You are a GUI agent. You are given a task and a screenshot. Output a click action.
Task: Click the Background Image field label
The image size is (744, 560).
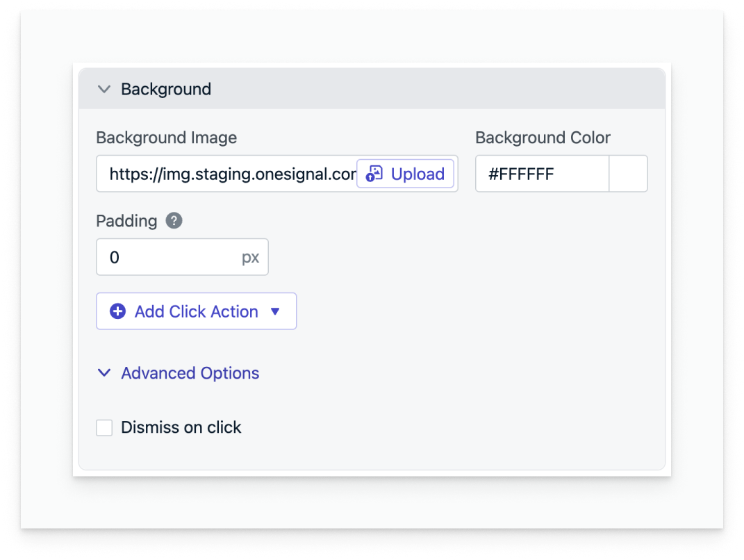167,138
